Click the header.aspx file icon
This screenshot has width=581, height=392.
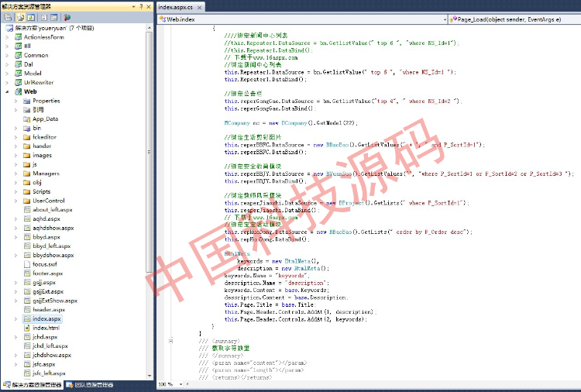[26, 310]
